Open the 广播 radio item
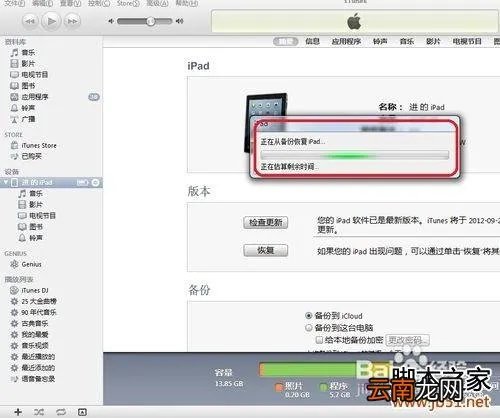Image resolution: width=500 pixels, height=418 pixels. 23,119
